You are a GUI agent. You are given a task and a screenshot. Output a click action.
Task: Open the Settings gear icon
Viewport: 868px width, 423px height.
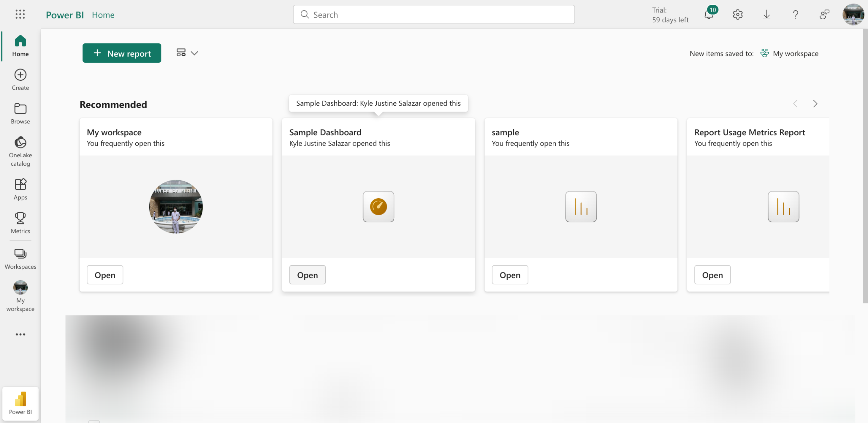pyautogui.click(x=737, y=15)
